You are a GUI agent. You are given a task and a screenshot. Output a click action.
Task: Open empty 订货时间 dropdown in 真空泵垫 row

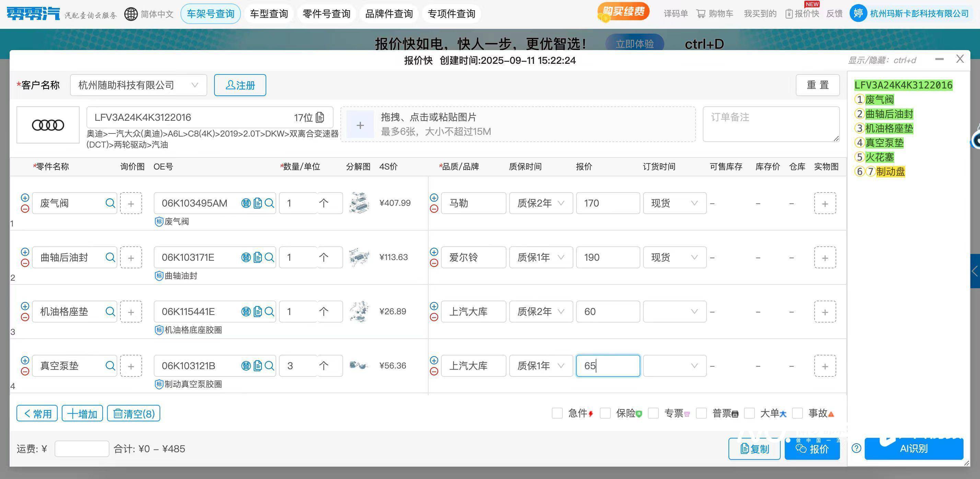pyautogui.click(x=674, y=366)
